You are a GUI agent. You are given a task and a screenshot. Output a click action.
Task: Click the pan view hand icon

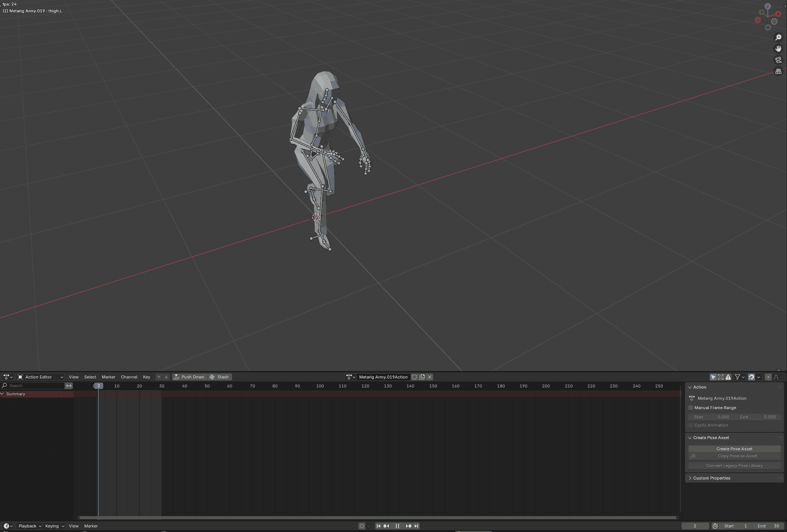click(778, 49)
